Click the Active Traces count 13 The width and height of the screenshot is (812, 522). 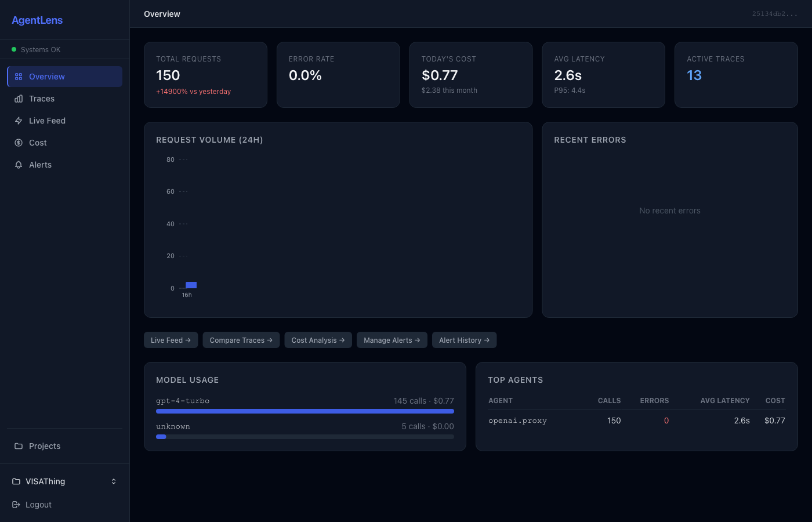pos(694,75)
